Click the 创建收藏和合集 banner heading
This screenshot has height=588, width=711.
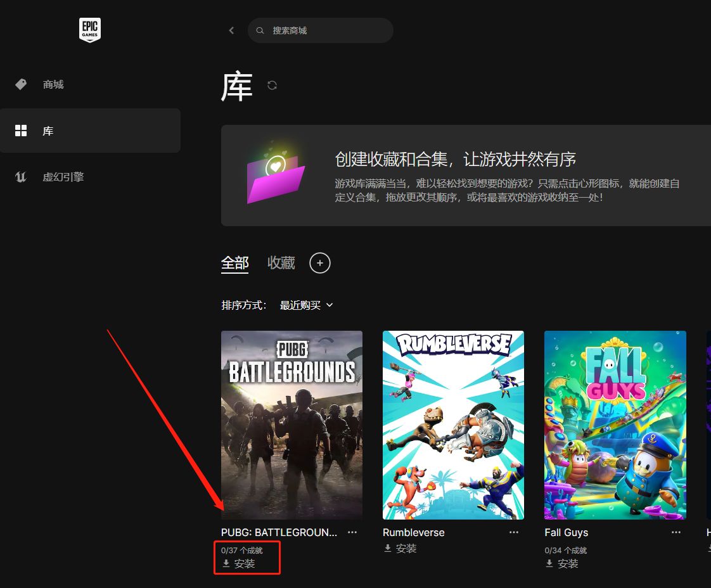(455, 160)
